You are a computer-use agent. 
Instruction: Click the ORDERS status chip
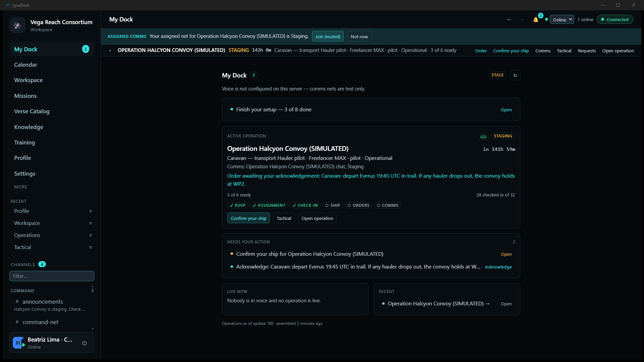(x=358, y=205)
